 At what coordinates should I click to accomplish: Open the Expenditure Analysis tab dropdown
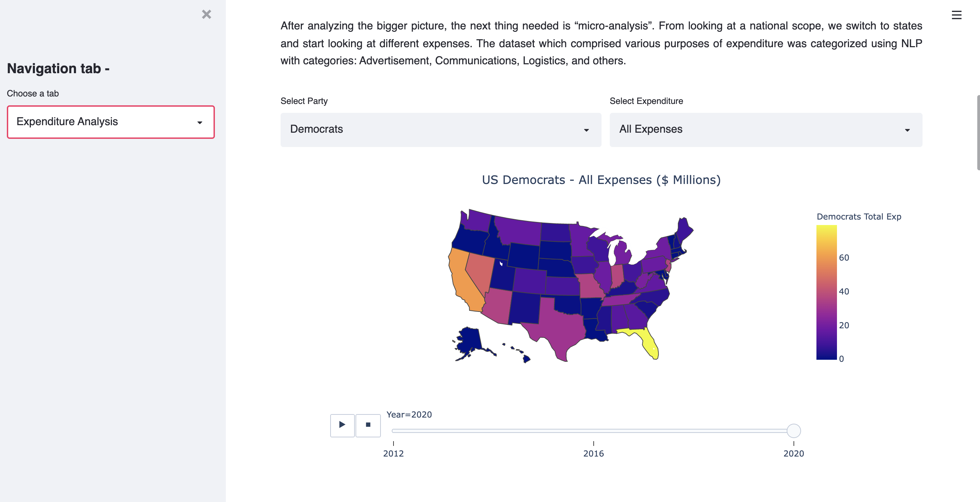(111, 122)
